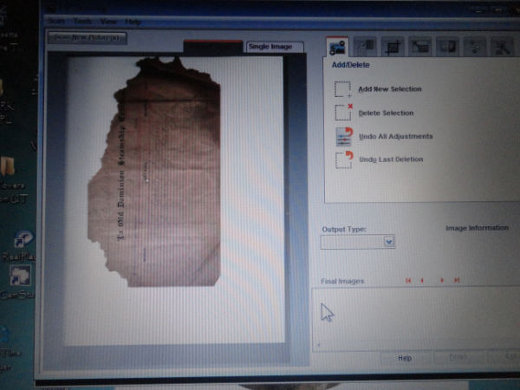The width and height of the screenshot is (520, 390).
Task: Click the Help button at the bottom
Action: click(x=405, y=358)
